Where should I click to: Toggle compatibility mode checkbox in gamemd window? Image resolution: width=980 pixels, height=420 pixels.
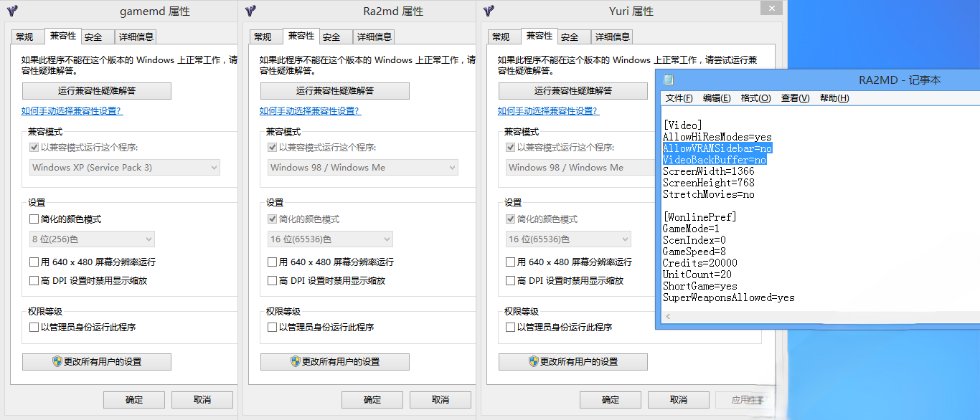[34, 148]
